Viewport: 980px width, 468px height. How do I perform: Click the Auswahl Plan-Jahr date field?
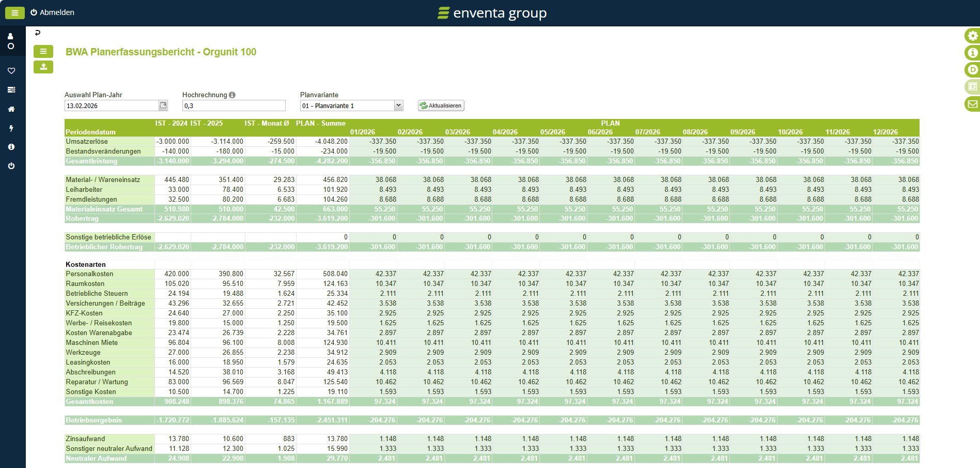click(x=111, y=105)
